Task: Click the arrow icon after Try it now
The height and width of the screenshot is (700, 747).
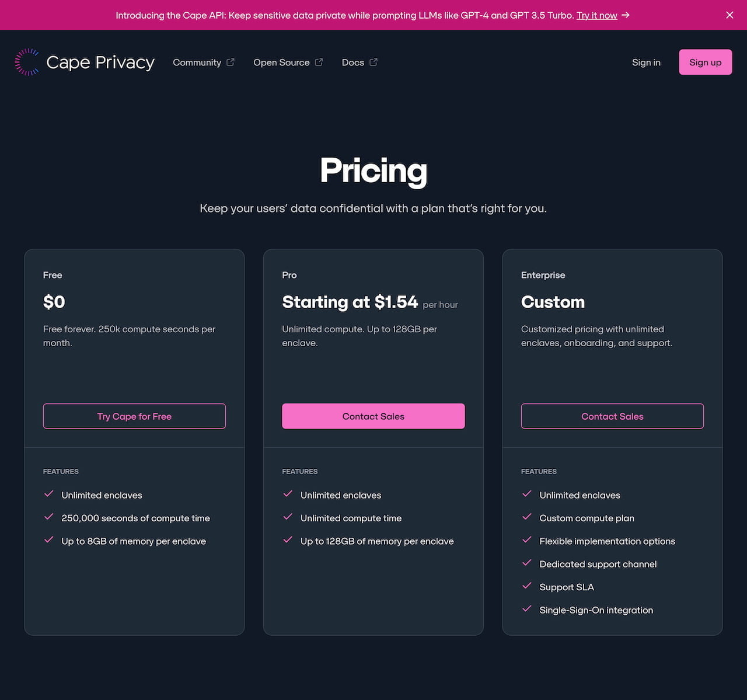Action: (x=626, y=15)
